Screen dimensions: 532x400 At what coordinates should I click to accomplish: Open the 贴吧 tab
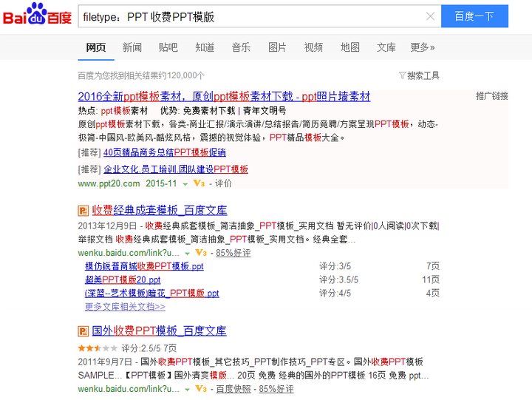168,47
